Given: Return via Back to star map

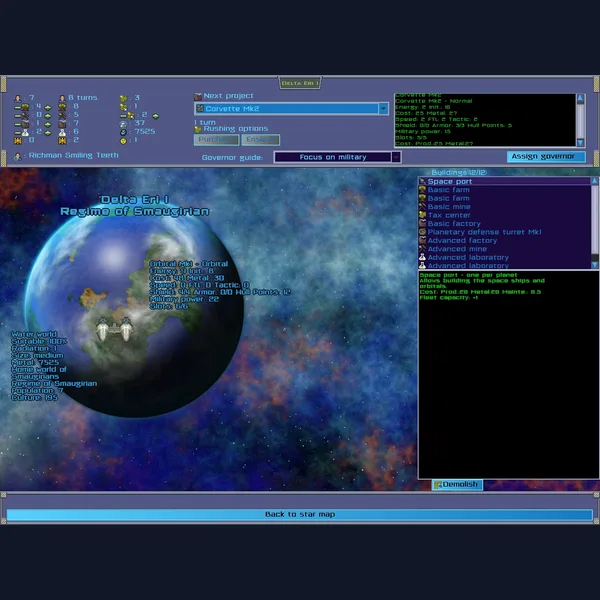Looking at the screenshot, I should 299,514.
